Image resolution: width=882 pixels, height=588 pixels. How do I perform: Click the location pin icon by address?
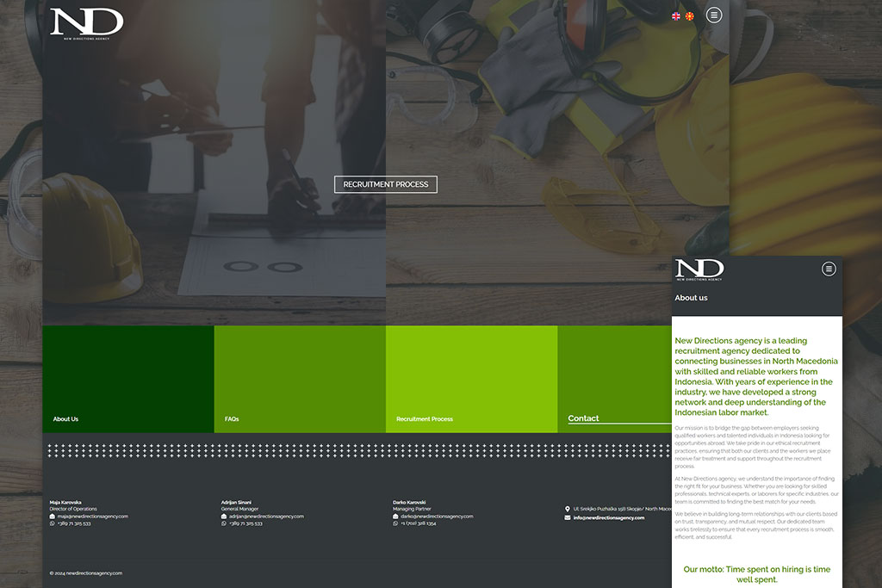pos(567,509)
